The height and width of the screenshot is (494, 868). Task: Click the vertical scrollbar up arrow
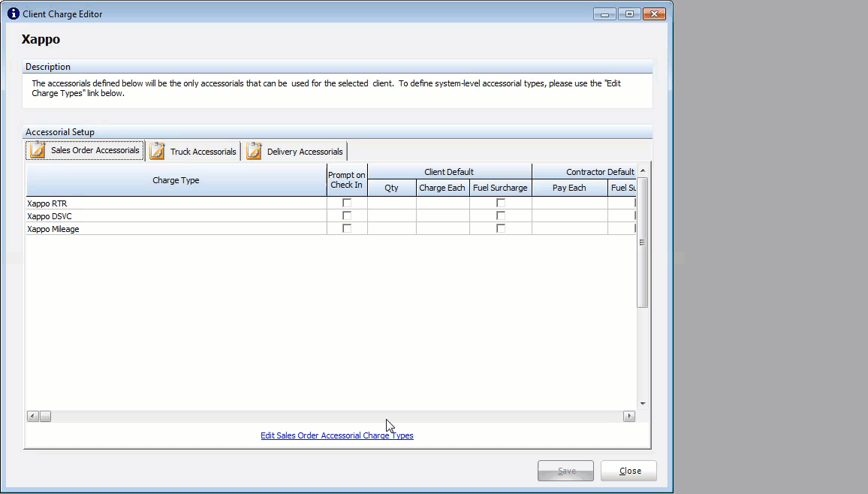coord(643,170)
